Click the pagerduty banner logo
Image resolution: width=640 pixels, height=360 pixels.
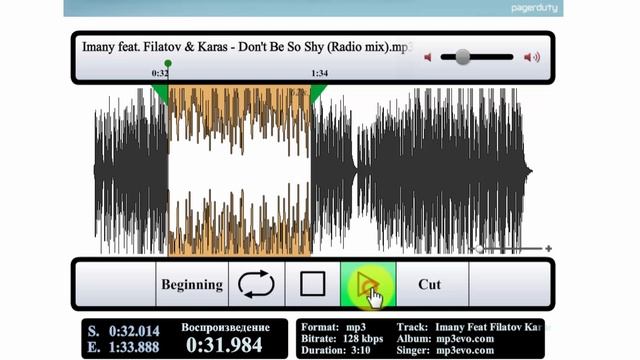(x=534, y=8)
